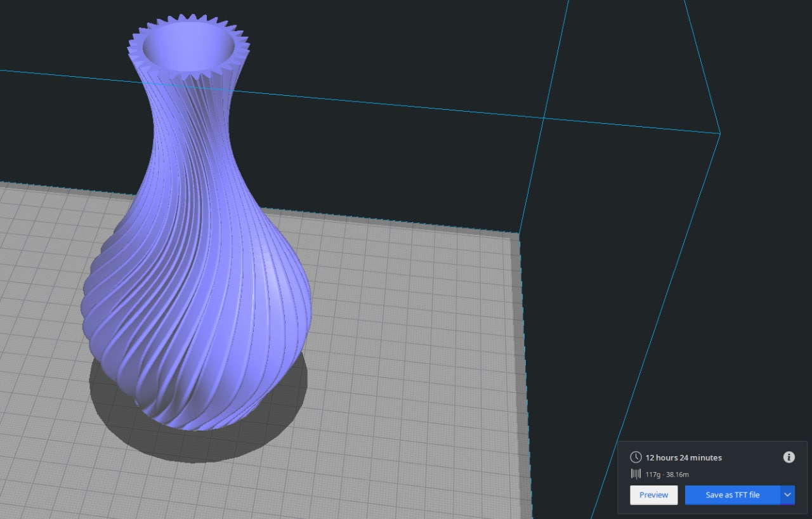The height and width of the screenshot is (519, 812).
Task: Click the Preview button
Action: [x=653, y=495]
